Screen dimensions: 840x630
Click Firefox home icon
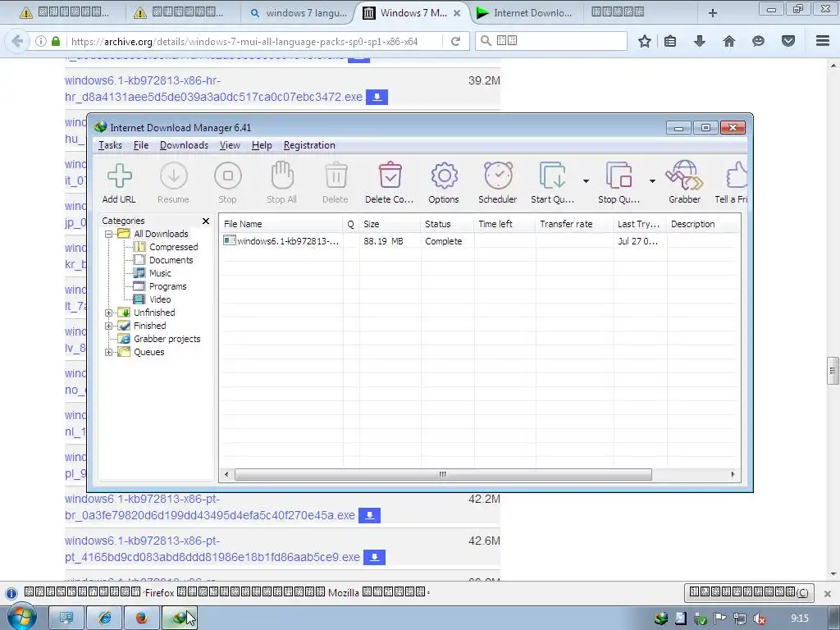(x=728, y=41)
